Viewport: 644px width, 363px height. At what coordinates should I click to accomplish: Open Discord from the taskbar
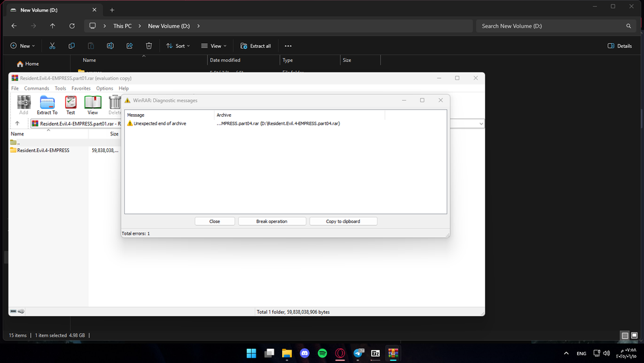click(x=305, y=353)
